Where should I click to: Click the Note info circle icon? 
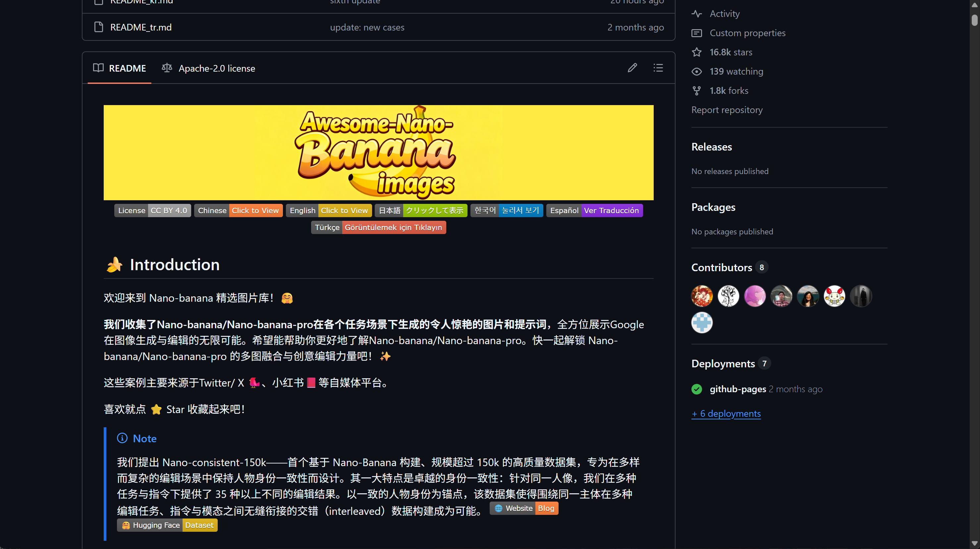[x=122, y=438]
